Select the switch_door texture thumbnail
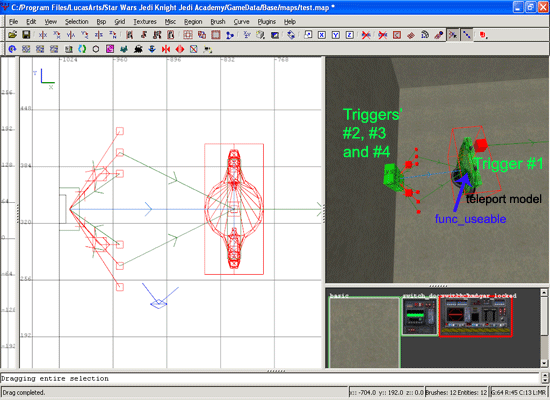 click(420, 317)
